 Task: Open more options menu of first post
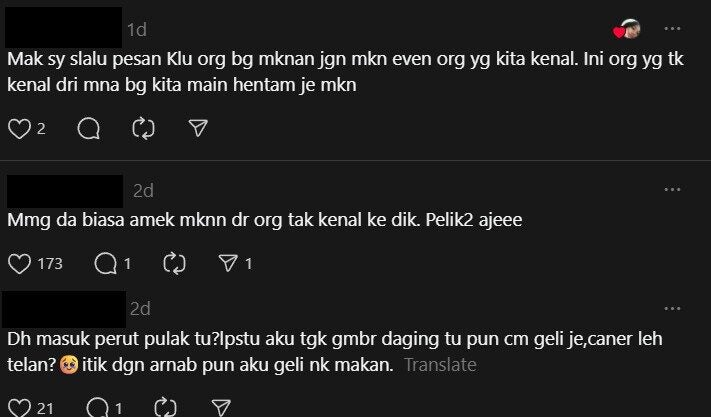(674, 29)
